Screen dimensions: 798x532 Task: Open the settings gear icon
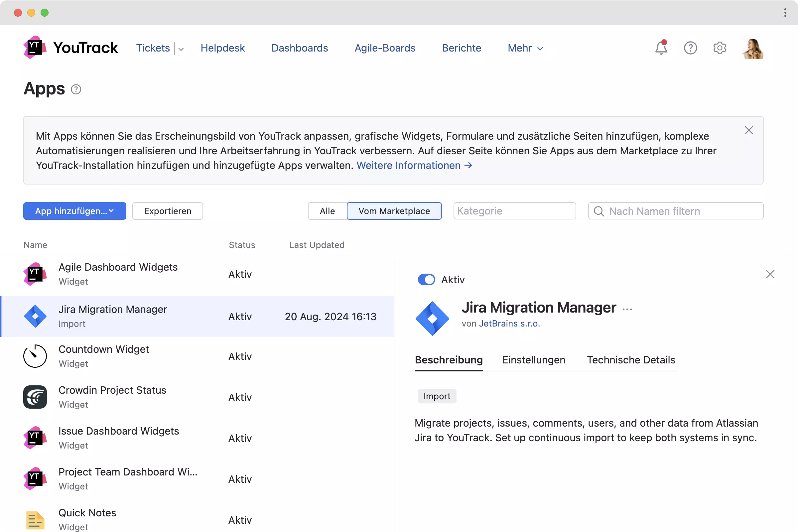point(719,48)
